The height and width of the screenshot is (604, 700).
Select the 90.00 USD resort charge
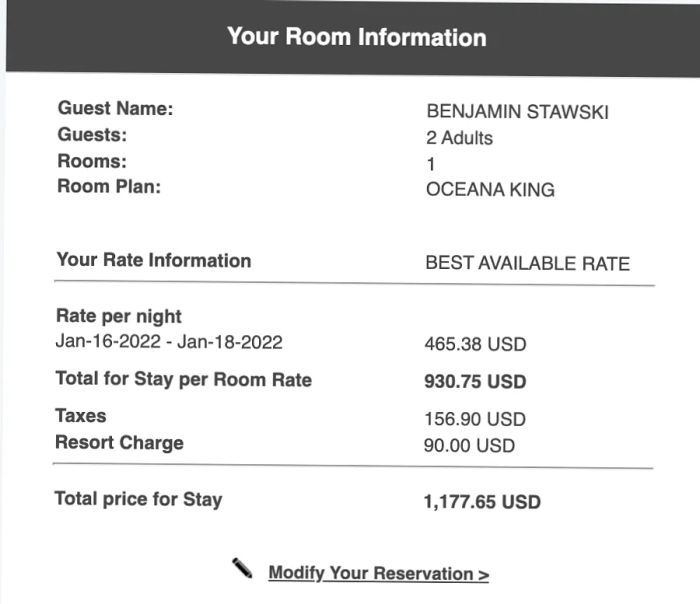click(469, 446)
